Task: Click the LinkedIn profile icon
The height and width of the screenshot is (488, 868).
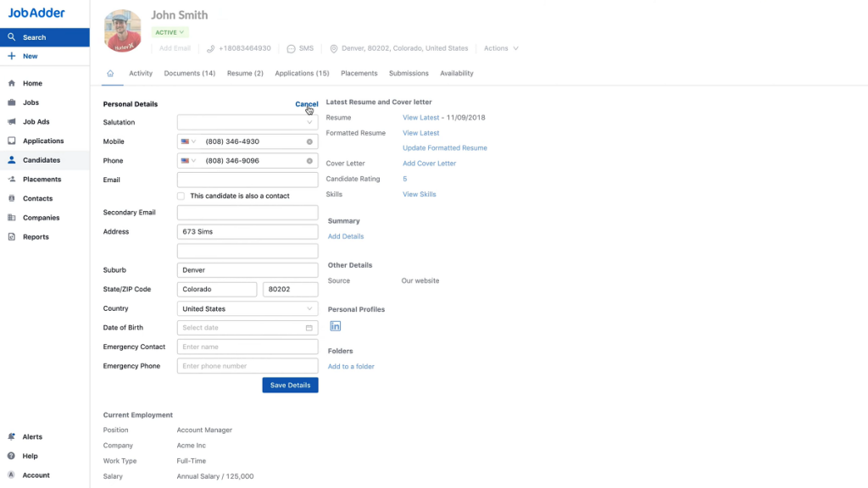Action: (x=336, y=326)
